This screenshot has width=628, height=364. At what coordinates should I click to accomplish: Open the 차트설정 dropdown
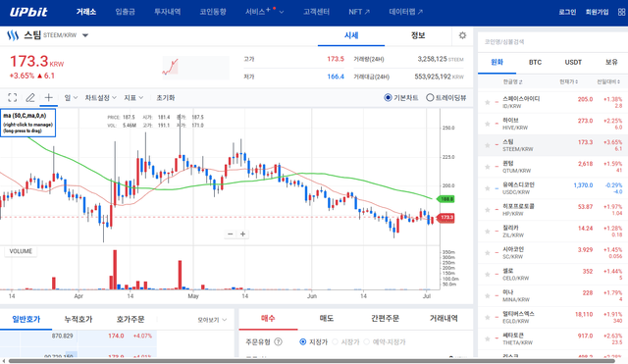pos(100,98)
